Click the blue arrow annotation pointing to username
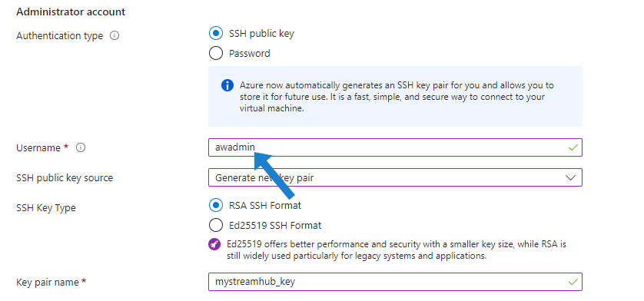The image size is (644, 301). [274, 174]
